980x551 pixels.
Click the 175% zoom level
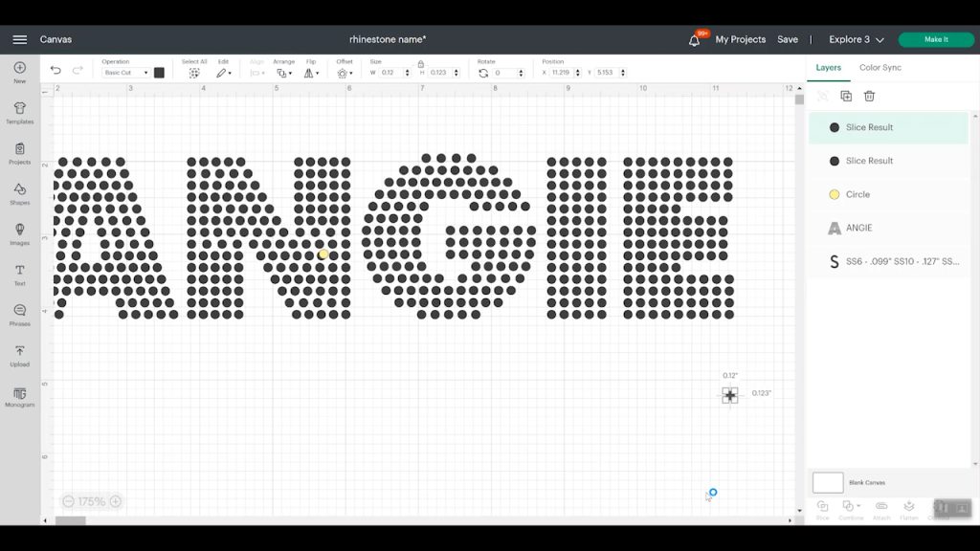(x=92, y=501)
